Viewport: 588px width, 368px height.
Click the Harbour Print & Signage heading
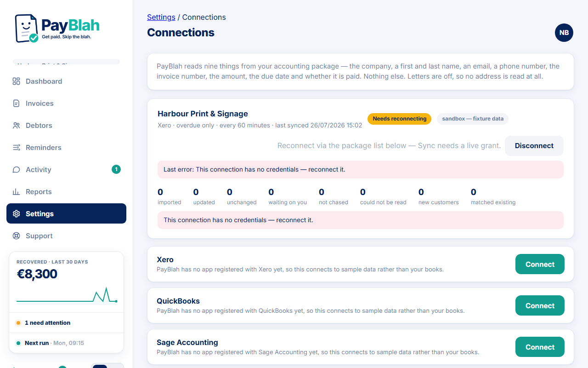pyautogui.click(x=203, y=114)
